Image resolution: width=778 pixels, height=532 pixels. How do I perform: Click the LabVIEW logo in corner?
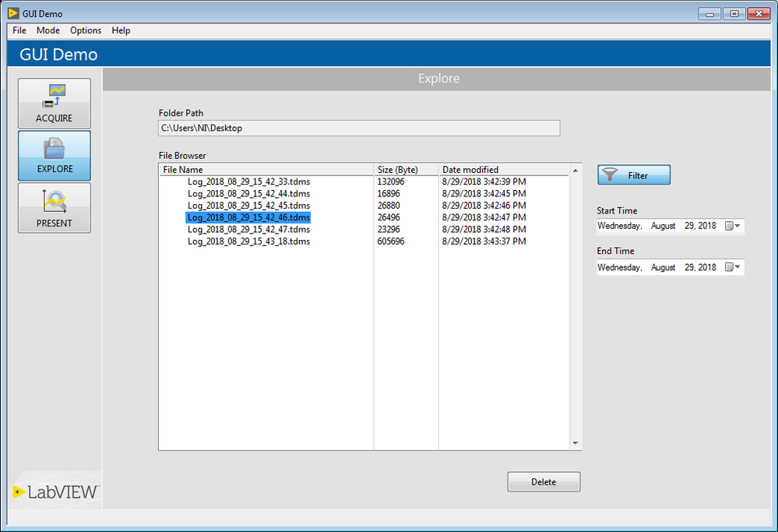pyautogui.click(x=55, y=491)
